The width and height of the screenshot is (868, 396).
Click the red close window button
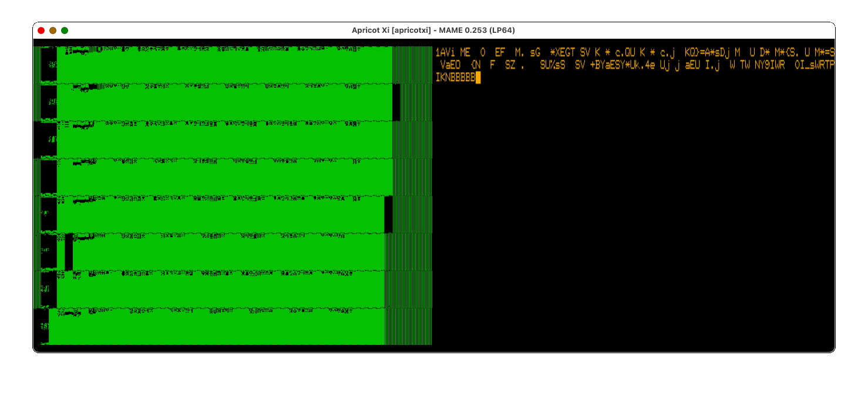tap(41, 31)
